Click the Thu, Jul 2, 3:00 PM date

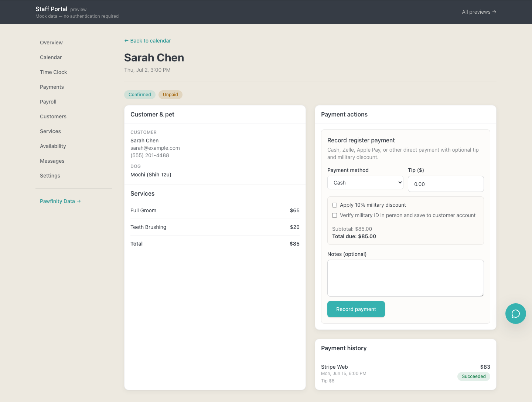pos(147,70)
